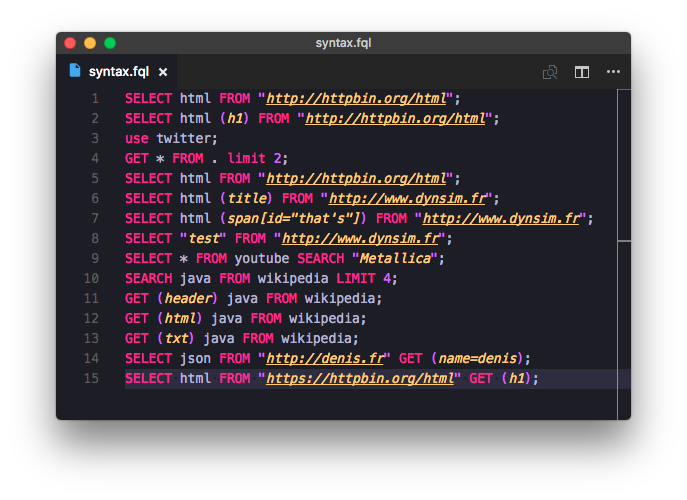Click the string "test" on line 8
The image size is (687, 500).
pyautogui.click(x=203, y=239)
